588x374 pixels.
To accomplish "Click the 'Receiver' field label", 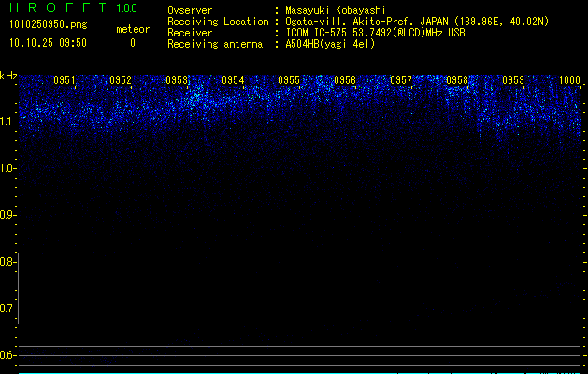I will tap(190, 33).
